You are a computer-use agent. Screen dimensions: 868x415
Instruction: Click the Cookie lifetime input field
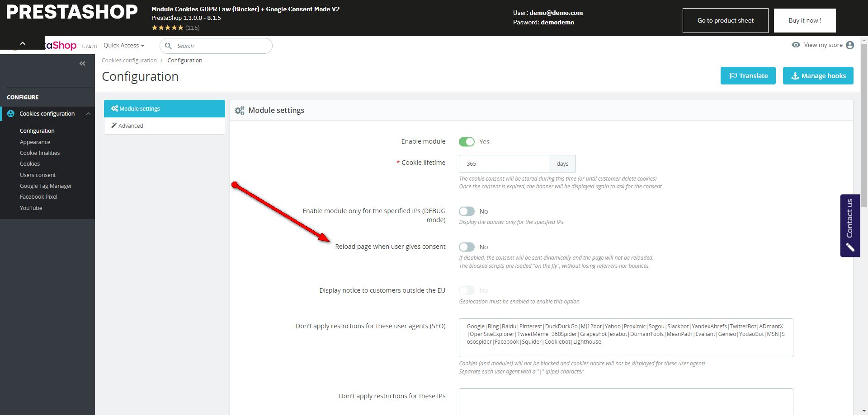pyautogui.click(x=504, y=164)
